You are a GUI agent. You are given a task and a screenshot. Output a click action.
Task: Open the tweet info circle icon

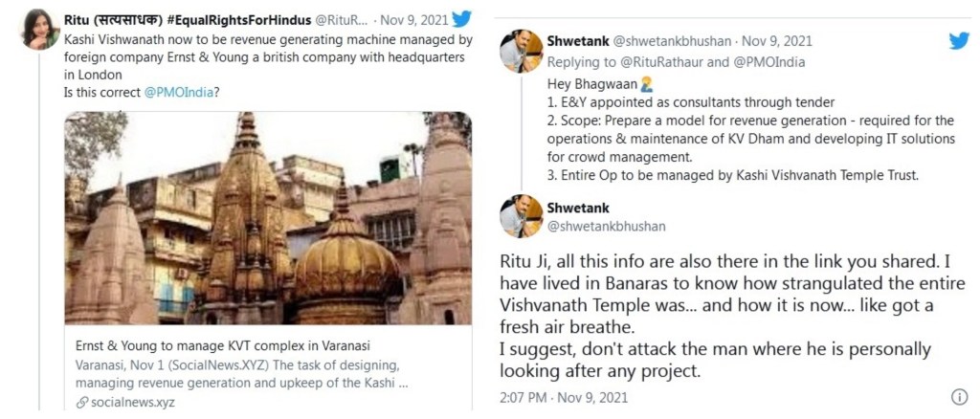click(x=959, y=397)
